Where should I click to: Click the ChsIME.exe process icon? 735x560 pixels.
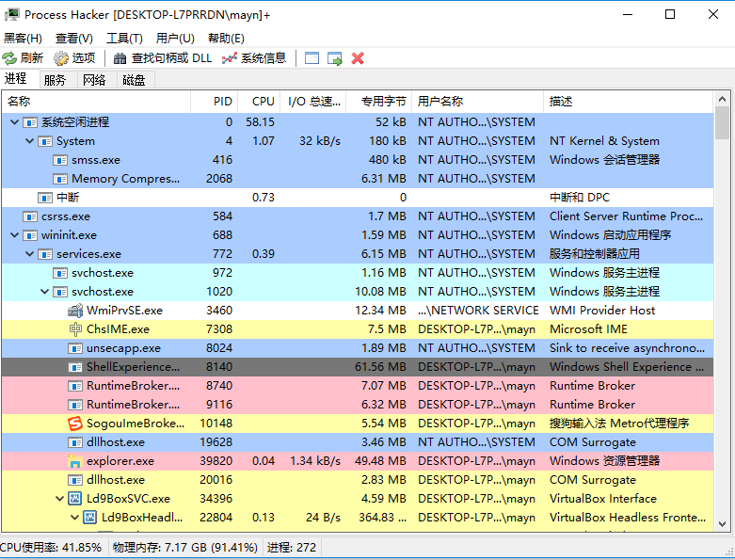pyautogui.click(x=75, y=329)
